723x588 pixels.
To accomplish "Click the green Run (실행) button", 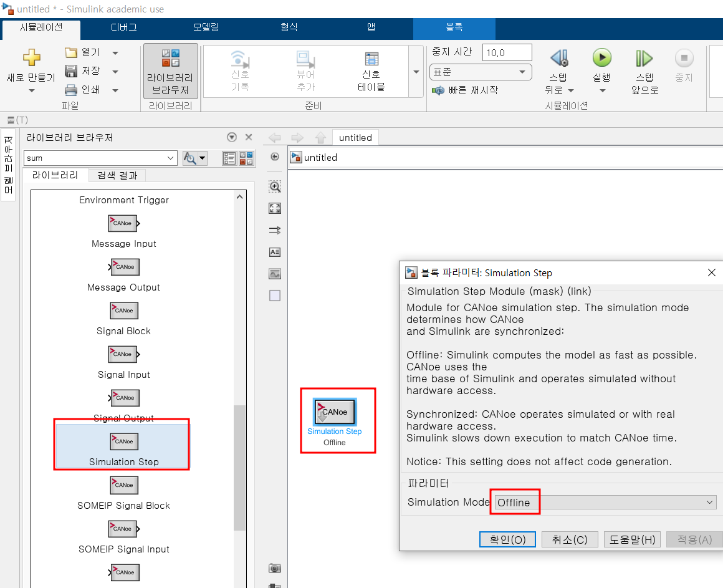I will coord(601,57).
